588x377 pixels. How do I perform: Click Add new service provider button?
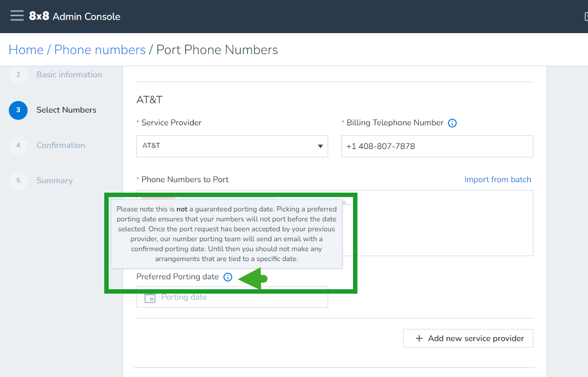[468, 338]
